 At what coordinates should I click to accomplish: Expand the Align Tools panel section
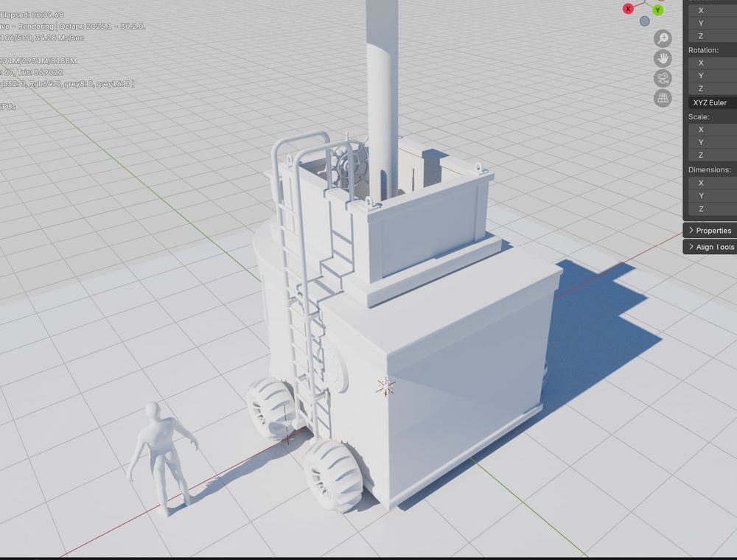[710, 247]
